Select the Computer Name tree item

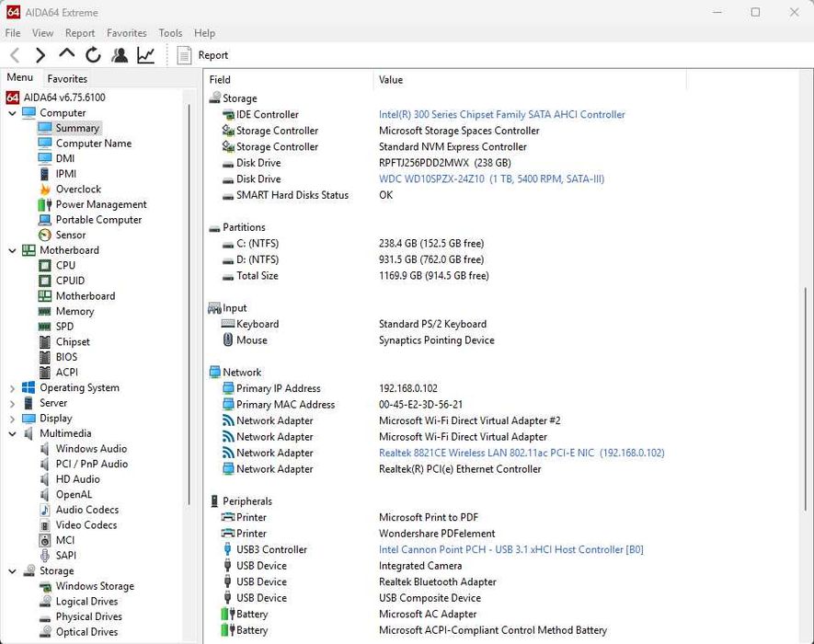click(x=94, y=144)
